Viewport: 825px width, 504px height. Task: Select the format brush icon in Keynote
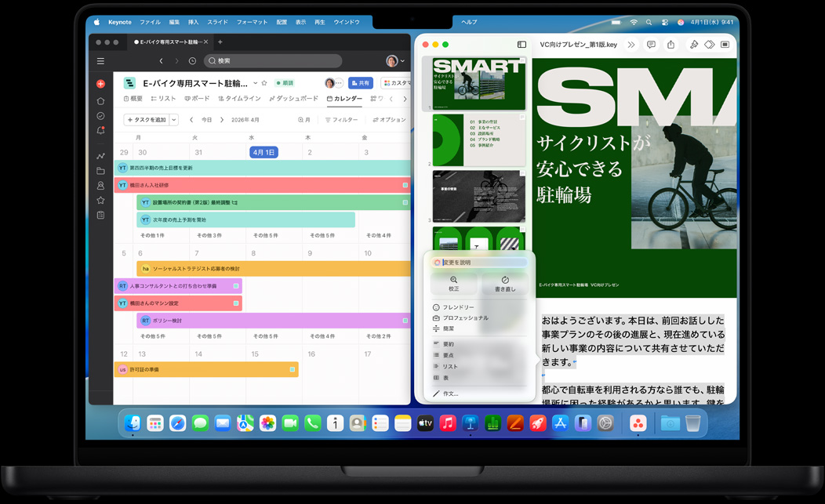(x=693, y=45)
